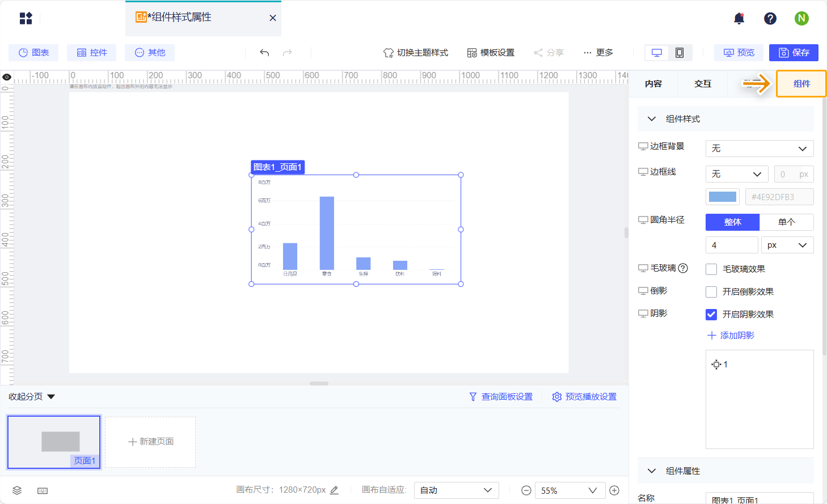Open the border line color swatch
The image size is (827, 504).
(x=722, y=196)
